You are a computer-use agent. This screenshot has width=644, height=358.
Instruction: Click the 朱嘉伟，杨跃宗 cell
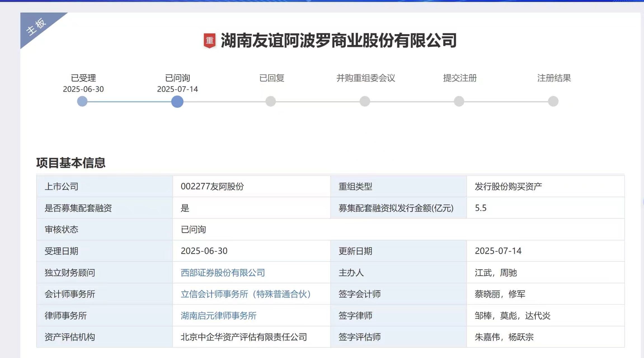tap(546, 337)
